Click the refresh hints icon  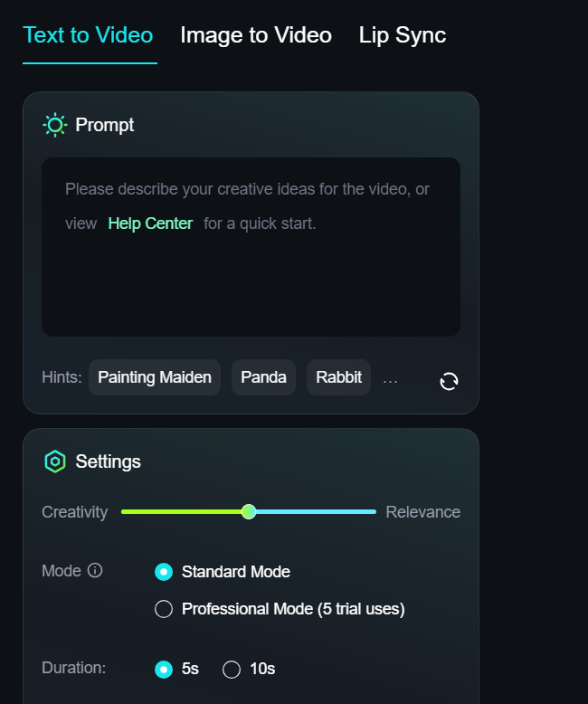[x=449, y=381]
